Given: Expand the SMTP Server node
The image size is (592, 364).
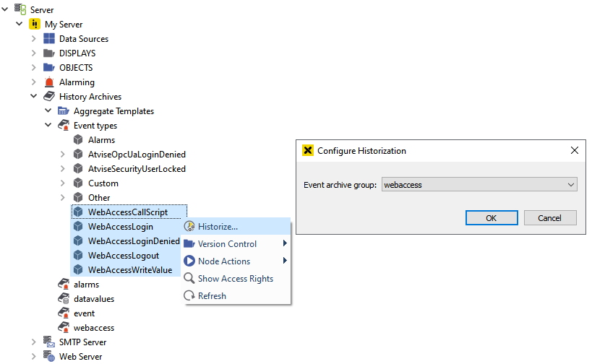Looking at the screenshot, I should click(x=33, y=342).
